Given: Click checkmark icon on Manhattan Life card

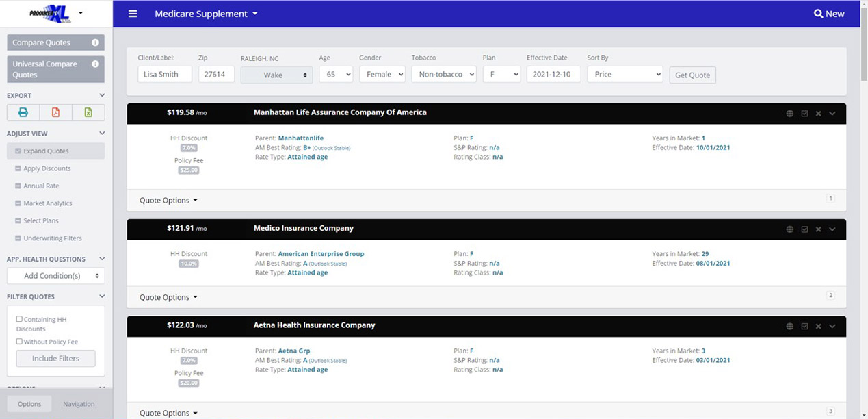Looking at the screenshot, I should (804, 114).
